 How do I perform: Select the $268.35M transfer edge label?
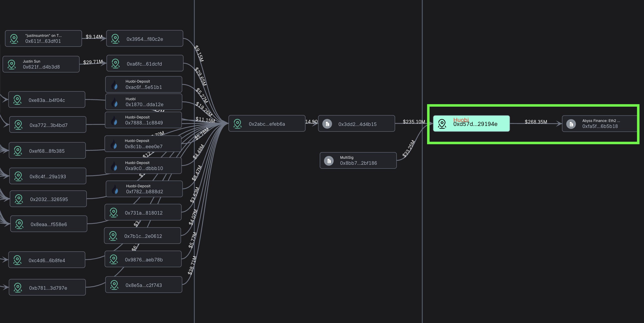point(536,122)
